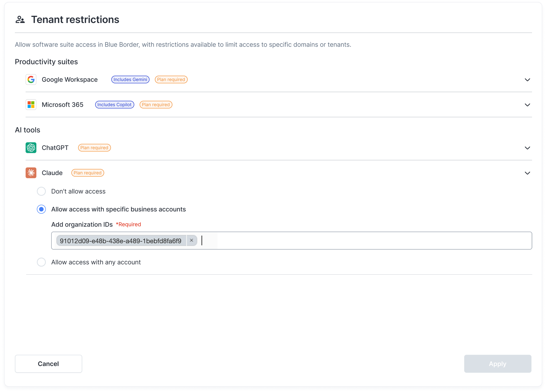
Task: Choose "Allow access with any account" radio
Action: point(41,262)
